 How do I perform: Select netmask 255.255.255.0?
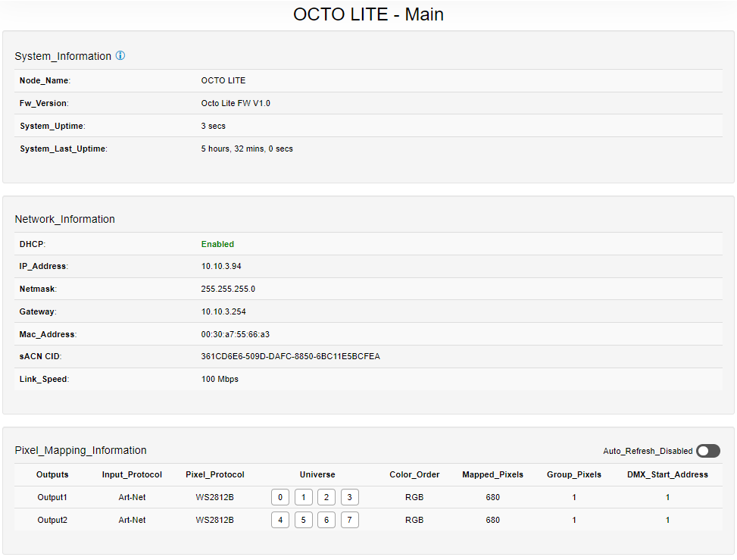tap(228, 289)
